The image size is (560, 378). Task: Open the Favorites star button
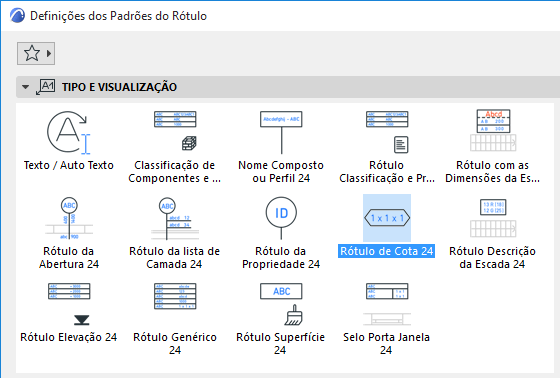[x=36, y=54]
